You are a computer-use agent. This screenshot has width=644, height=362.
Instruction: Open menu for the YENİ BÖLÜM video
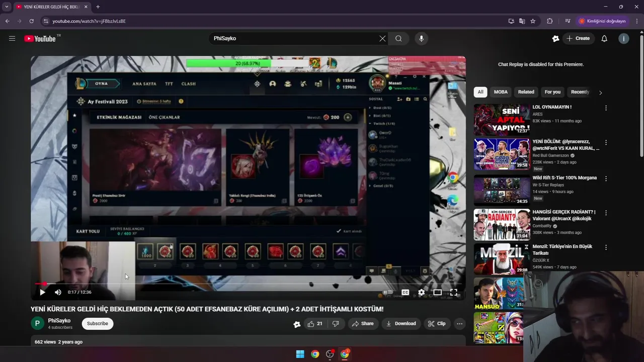pos(606,143)
